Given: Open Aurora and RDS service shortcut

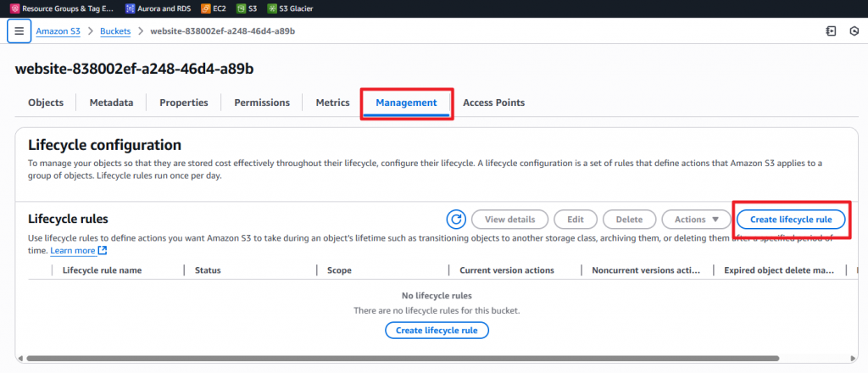Looking at the screenshot, I should pos(158,8).
